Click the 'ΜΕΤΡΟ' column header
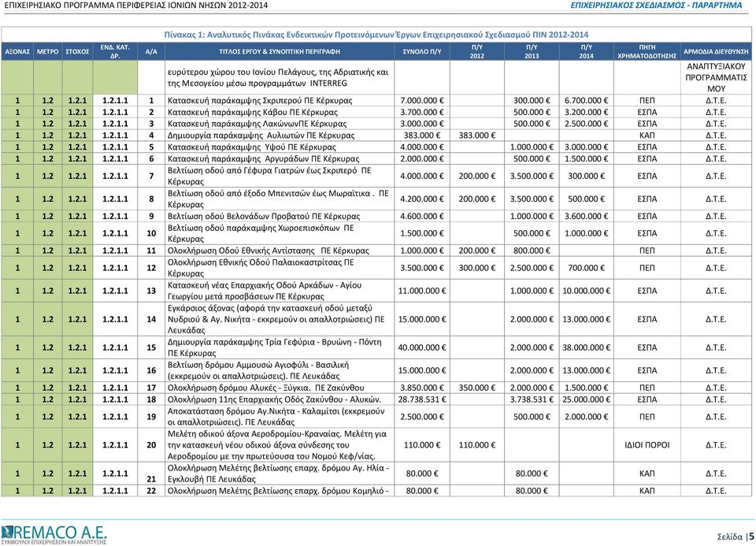 (47, 52)
